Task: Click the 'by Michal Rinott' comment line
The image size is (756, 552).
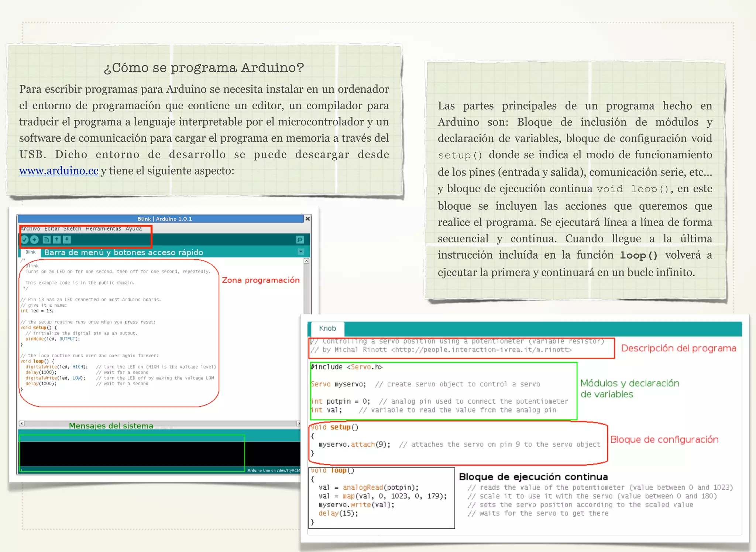Action: click(x=441, y=350)
